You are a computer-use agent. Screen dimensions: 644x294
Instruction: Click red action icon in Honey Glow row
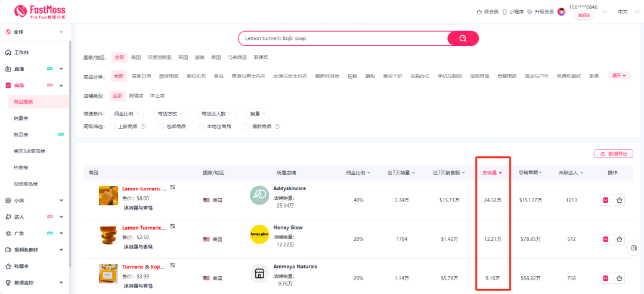[605, 239]
